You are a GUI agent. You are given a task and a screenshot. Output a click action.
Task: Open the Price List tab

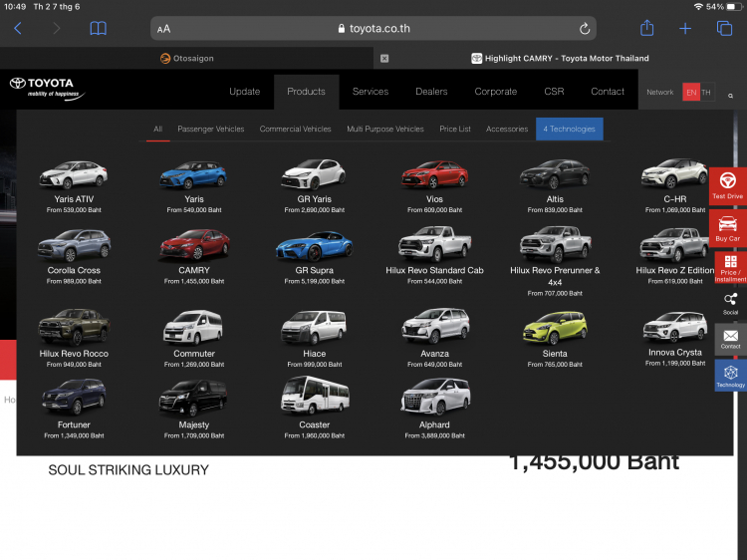pyautogui.click(x=455, y=129)
